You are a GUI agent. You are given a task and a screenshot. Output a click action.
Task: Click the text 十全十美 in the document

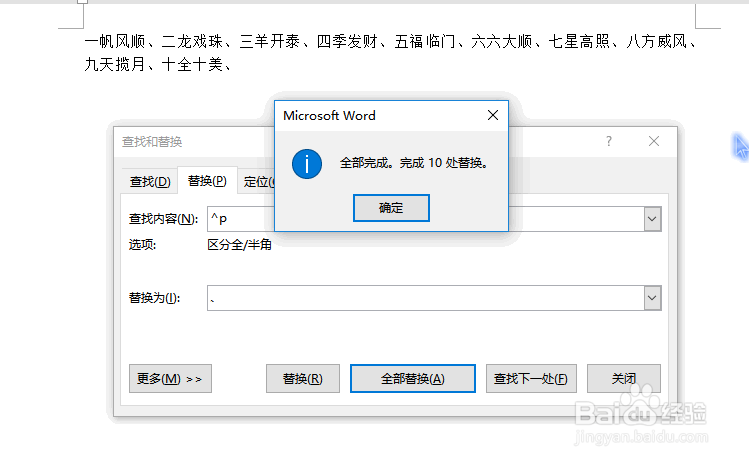(x=193, y=64)
